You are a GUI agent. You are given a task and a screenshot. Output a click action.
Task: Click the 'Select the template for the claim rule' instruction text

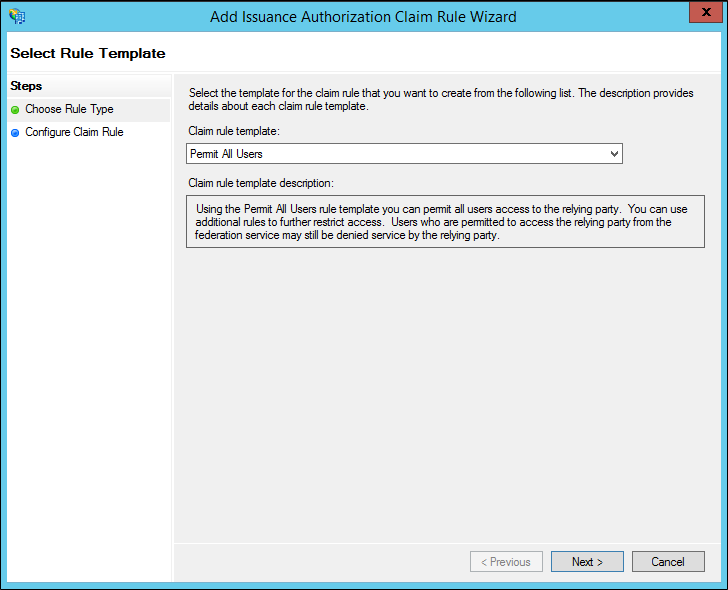[441, 99]
